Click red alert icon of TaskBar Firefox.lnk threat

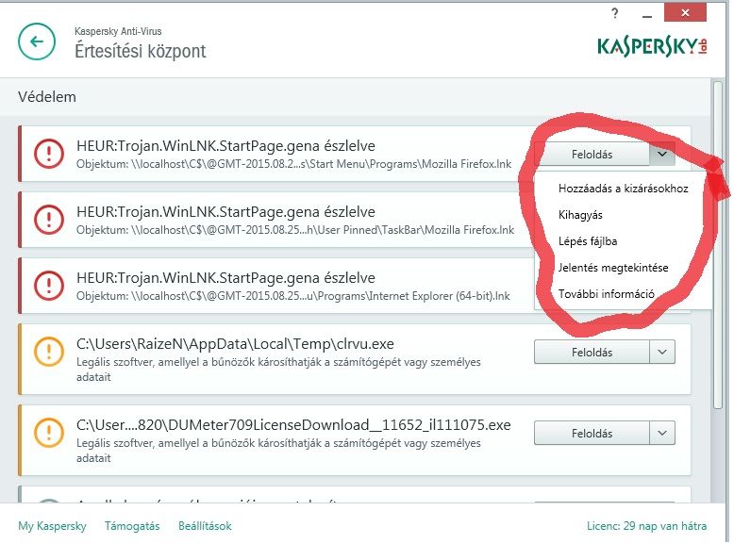49,220
